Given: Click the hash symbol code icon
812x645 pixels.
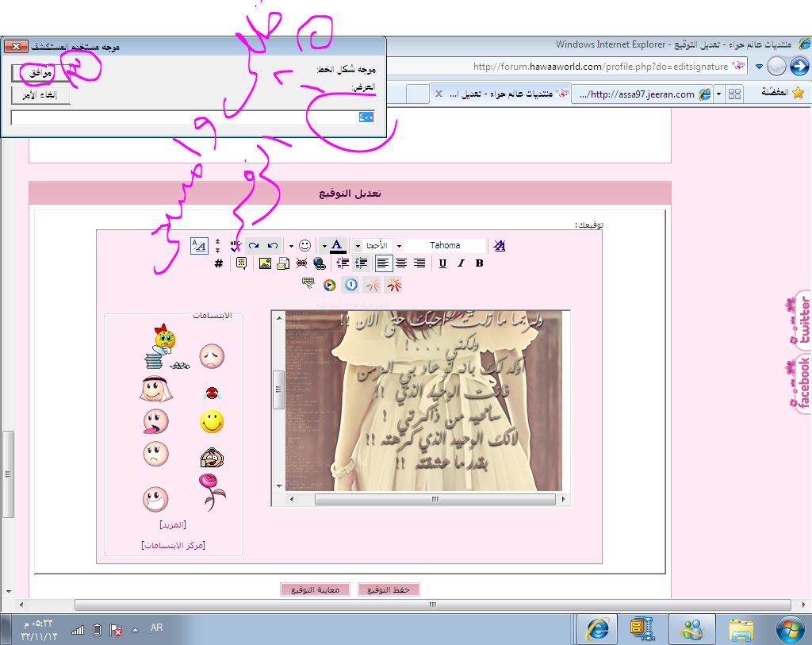Looking at the screenshot, I should pyautogui.click(x=219, y=263).
